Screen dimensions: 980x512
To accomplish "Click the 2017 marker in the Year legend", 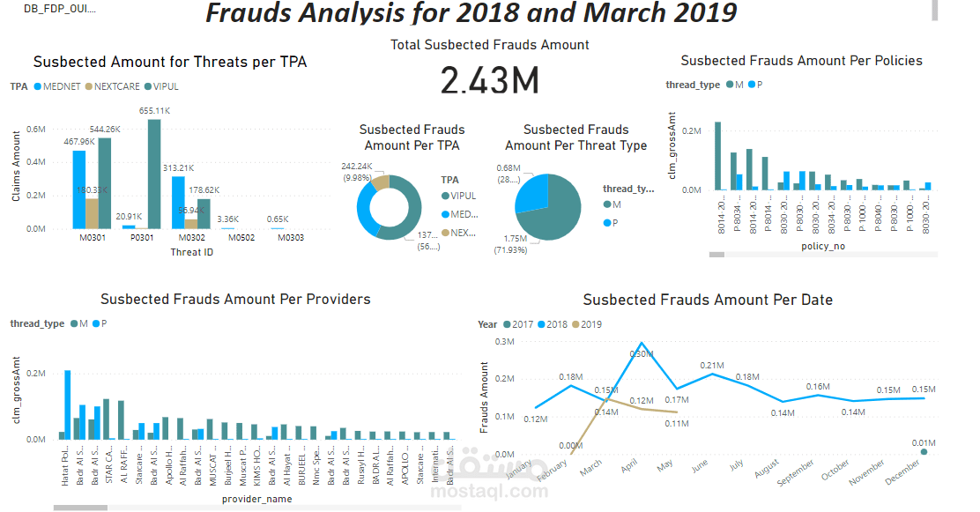I will pos(507,323).
